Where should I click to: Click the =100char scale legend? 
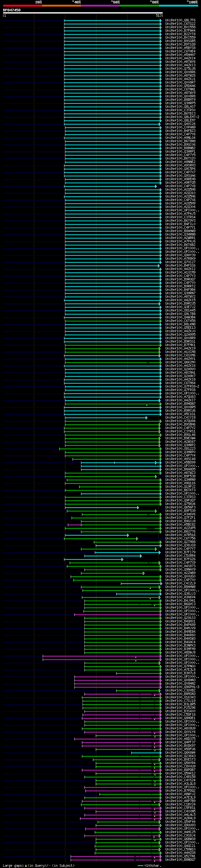click(x=150, y=865)
